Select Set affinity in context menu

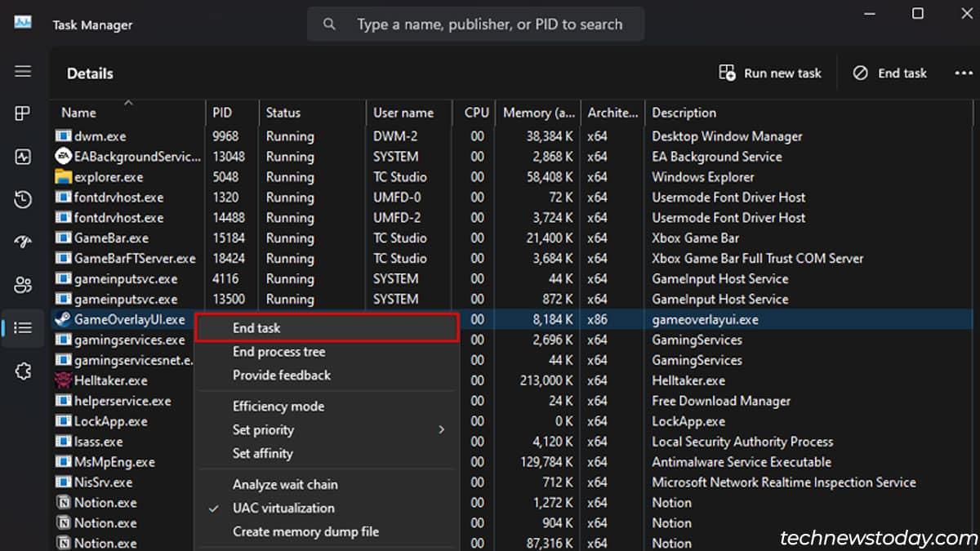[x=327, y=453]
